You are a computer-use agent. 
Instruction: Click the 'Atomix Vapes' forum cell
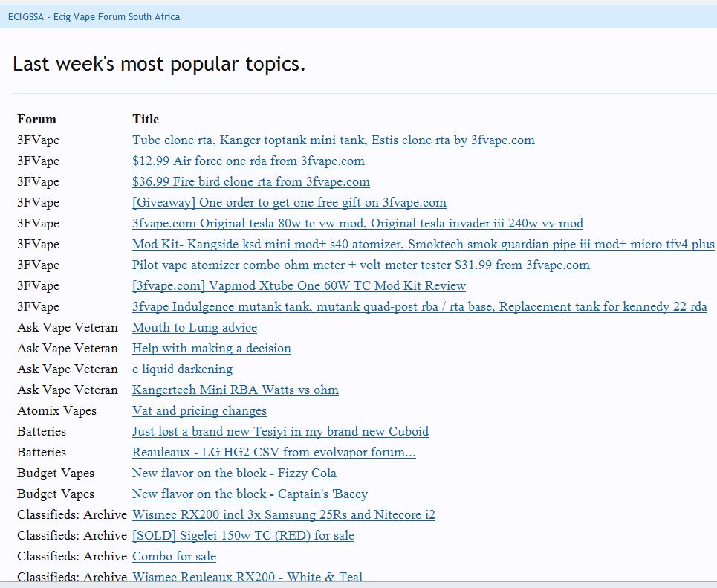tap(56, 411)
